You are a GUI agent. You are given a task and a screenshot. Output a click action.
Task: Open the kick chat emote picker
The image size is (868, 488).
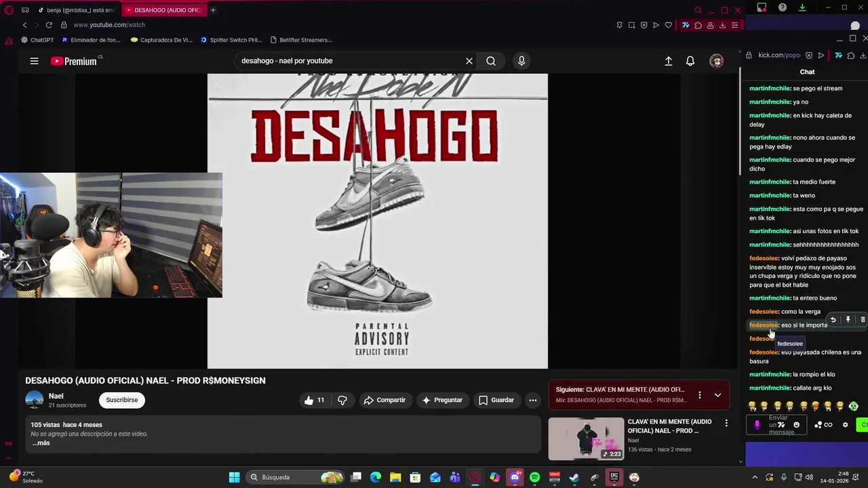pyautogui.click(x=796, y=425)
